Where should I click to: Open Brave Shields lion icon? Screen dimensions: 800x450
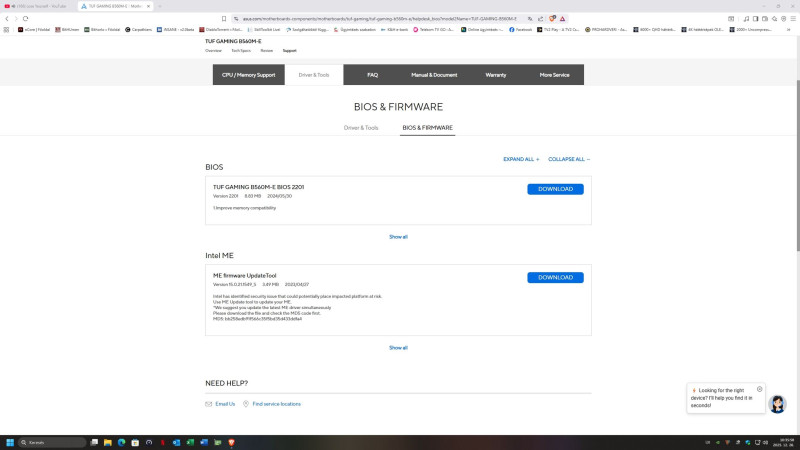pyautogui.click(x=552, y=19)
